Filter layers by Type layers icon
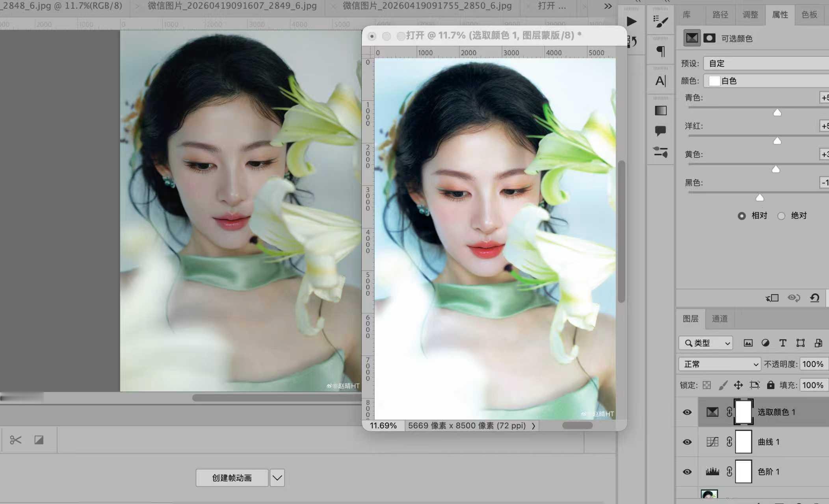The image size is (829, 504). pos(783,343)
